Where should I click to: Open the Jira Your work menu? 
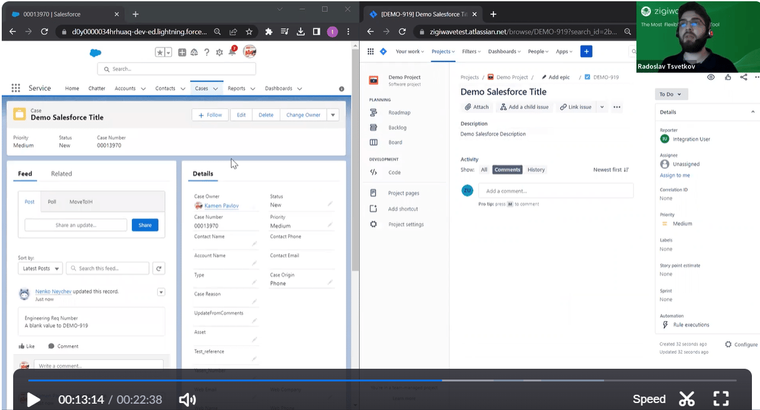coord(410,51)
